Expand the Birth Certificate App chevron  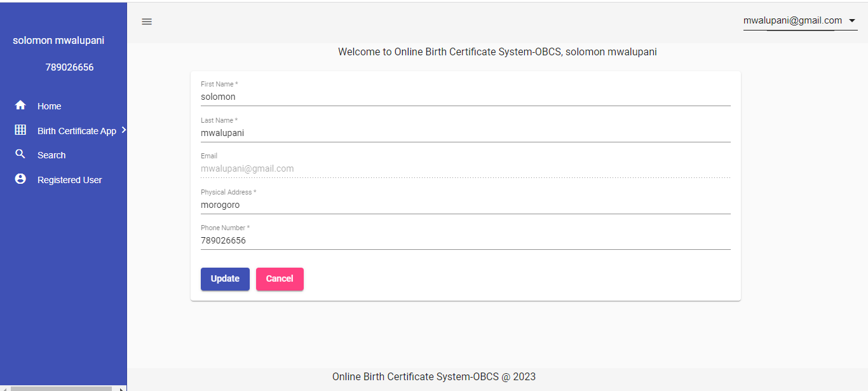123,130
